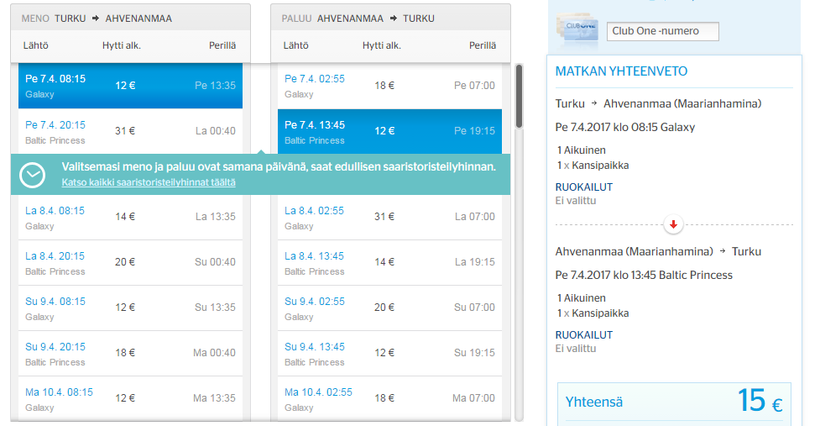Viewport: 820px width, 426px height.
Task: Click the PALUU Ahvenanmaa → Turku header
Action: pyautogui.click(x=390, y=18)
